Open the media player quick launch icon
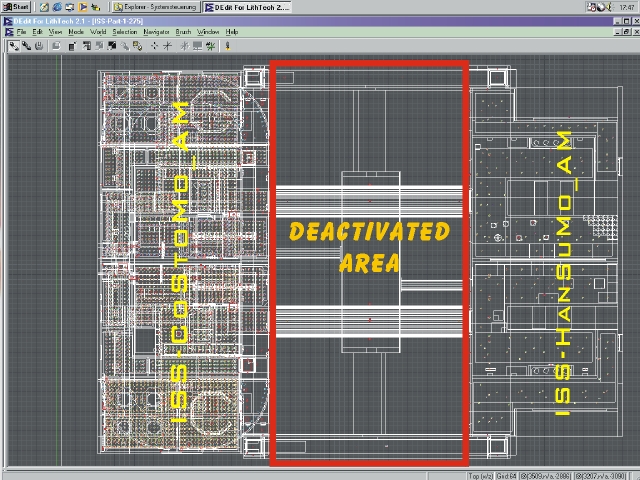Screen dimensions: 640x480 tap(85, 6)
